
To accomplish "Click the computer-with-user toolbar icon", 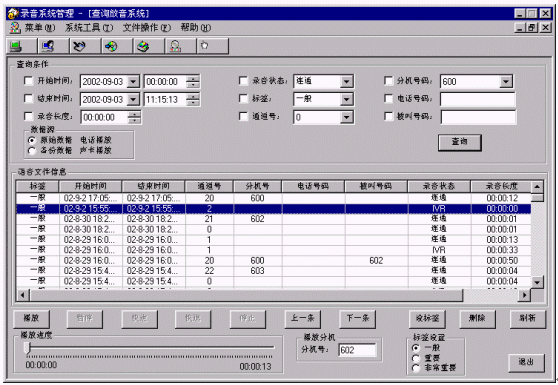I will [x=47, y=46].
